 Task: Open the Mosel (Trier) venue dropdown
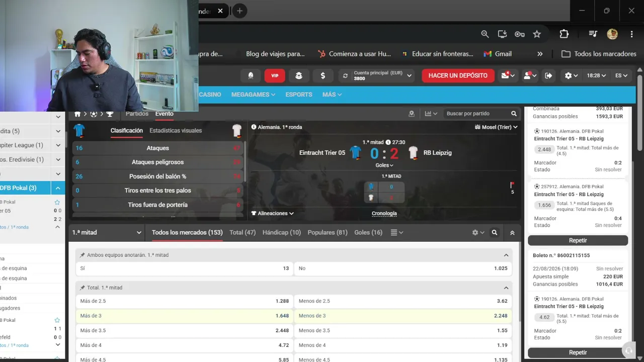point(496,127)
